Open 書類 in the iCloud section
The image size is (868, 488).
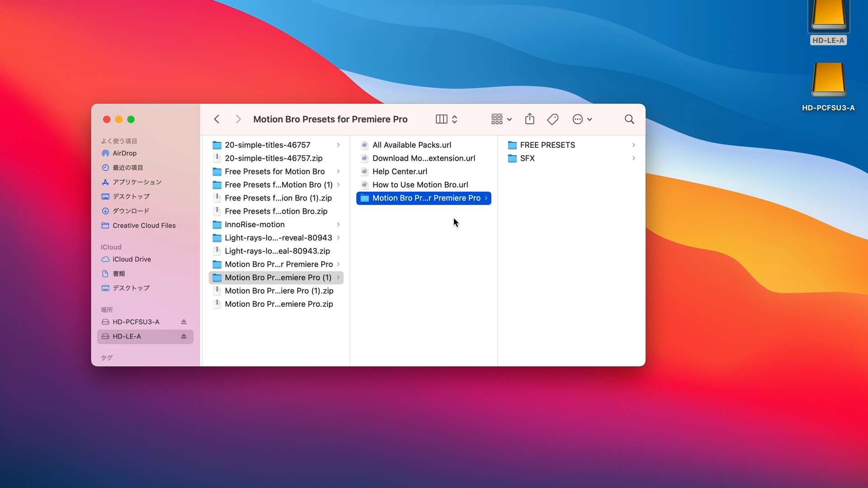145,274
